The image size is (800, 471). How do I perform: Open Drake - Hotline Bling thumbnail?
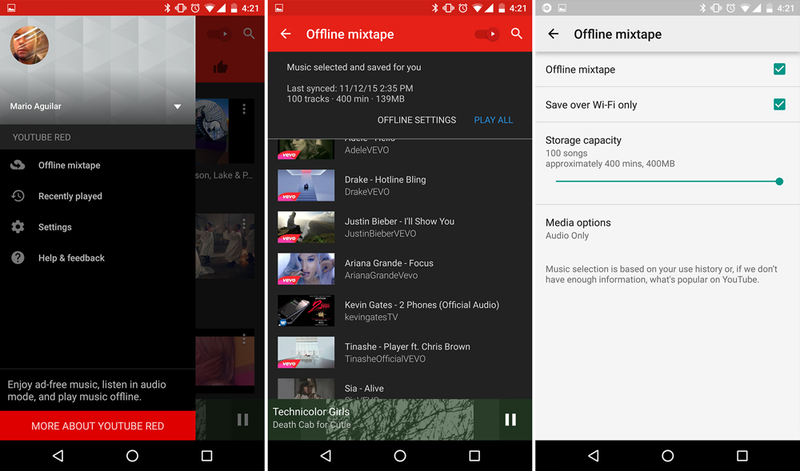(x=306, y=185)
